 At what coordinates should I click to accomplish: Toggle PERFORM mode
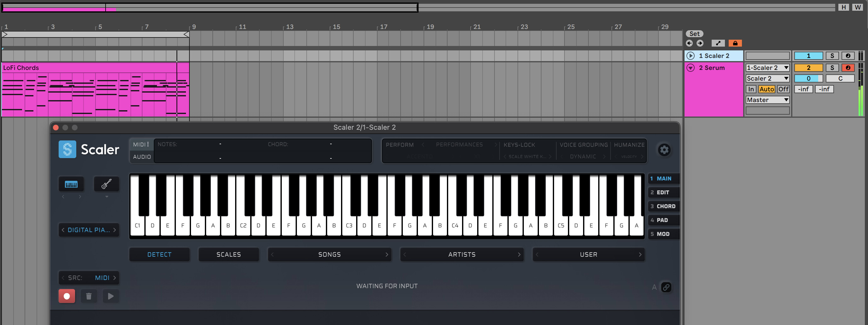400,145
